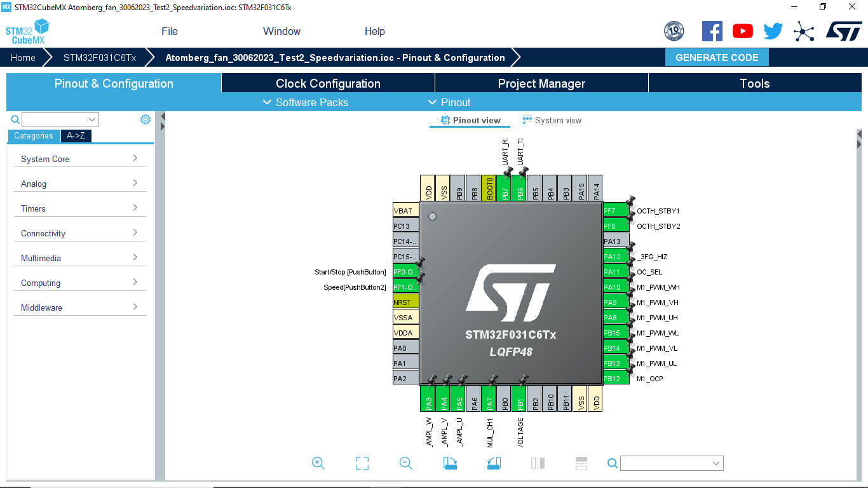Go to Home via the breadcrumb
The width and height of the screenshot is (868, 488).
[x=23, y=57]
